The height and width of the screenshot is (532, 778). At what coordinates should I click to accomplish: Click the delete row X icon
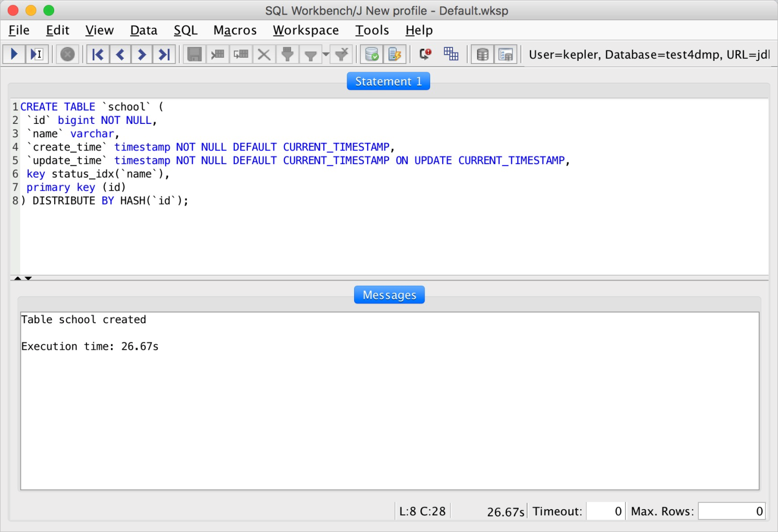click(x=264, y=54)
